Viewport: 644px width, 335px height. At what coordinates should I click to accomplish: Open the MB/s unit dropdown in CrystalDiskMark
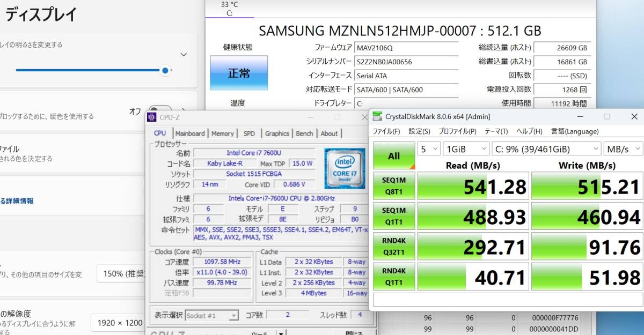pos(623,148)
